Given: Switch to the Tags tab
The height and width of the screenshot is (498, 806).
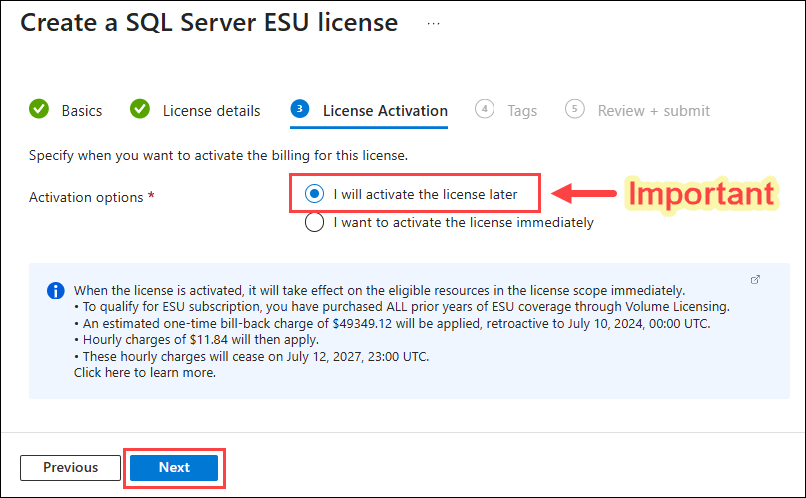Looking at the screenshot, I should (522, 111).
